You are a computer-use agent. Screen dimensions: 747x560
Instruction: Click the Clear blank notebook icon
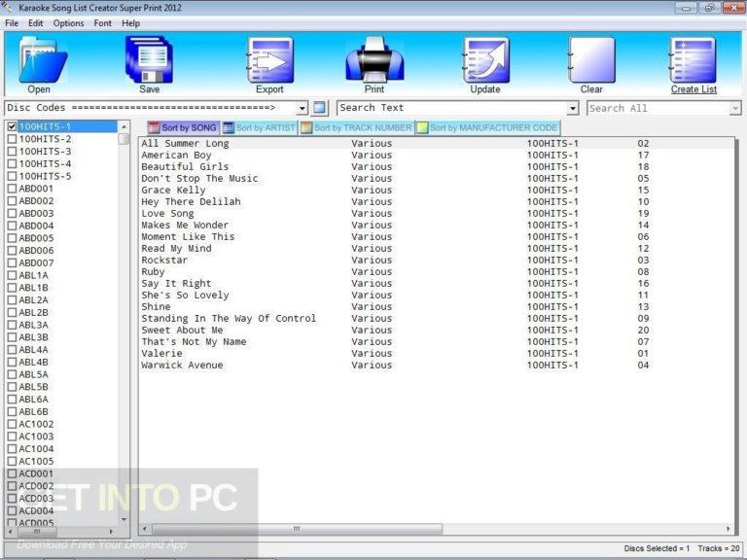pyautogui.click(x=591, y=60)
